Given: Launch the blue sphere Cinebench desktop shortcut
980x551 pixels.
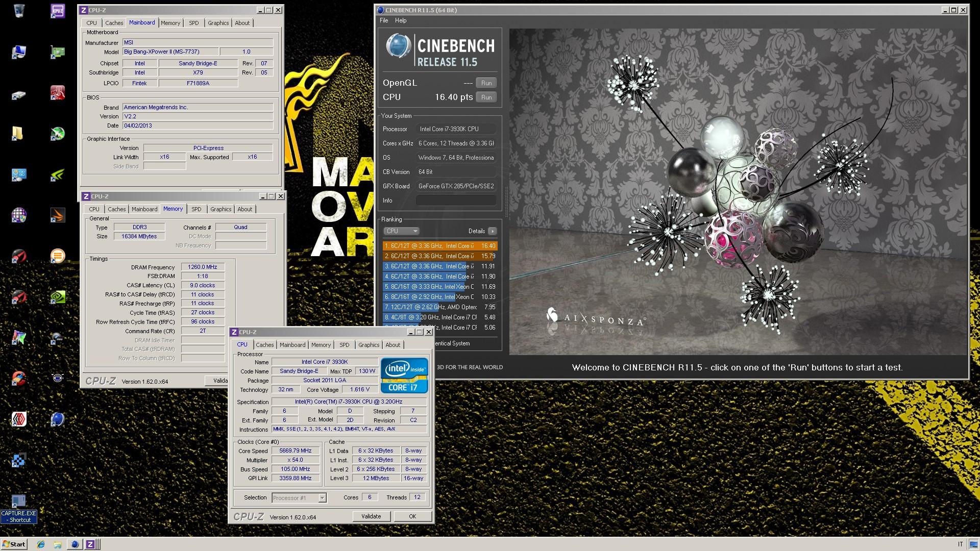Looking at the screenshot, I should [x=58, y=419].
